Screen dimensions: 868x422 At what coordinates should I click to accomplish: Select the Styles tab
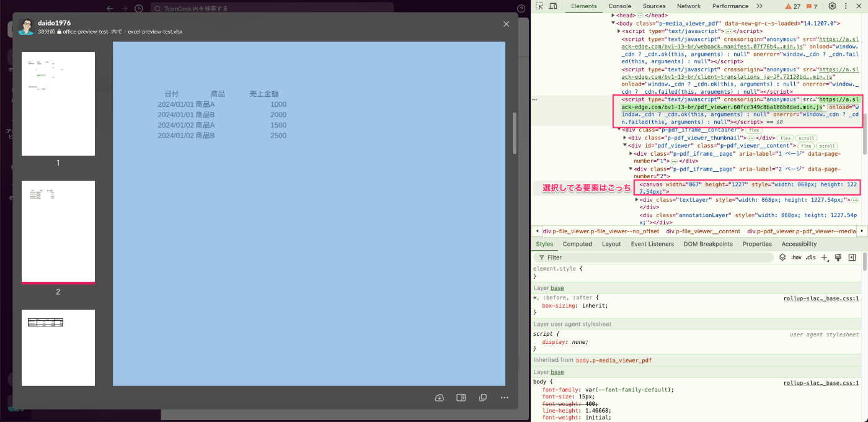tap(544, 244)
